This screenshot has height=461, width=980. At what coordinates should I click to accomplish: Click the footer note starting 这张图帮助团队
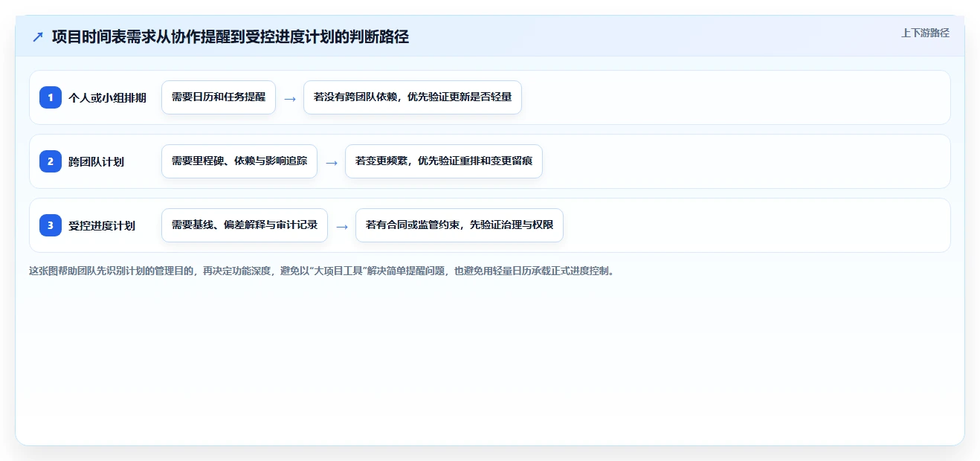(323, 271)
